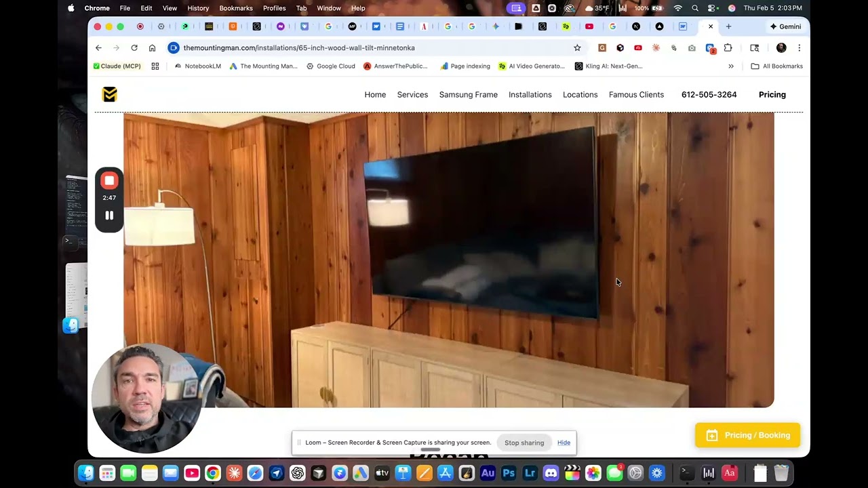This screenshot has width=868, height=488.
Task: Open Gemini in Chrome
Action: (785, 26)
